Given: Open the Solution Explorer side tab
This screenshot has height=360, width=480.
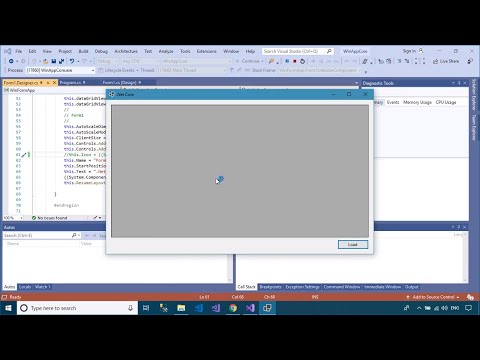Looking at the screenshot, I should click(474, 95).
